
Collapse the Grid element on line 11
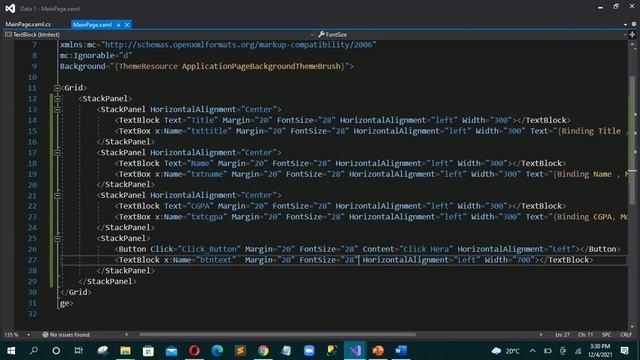tap(57, 88)
